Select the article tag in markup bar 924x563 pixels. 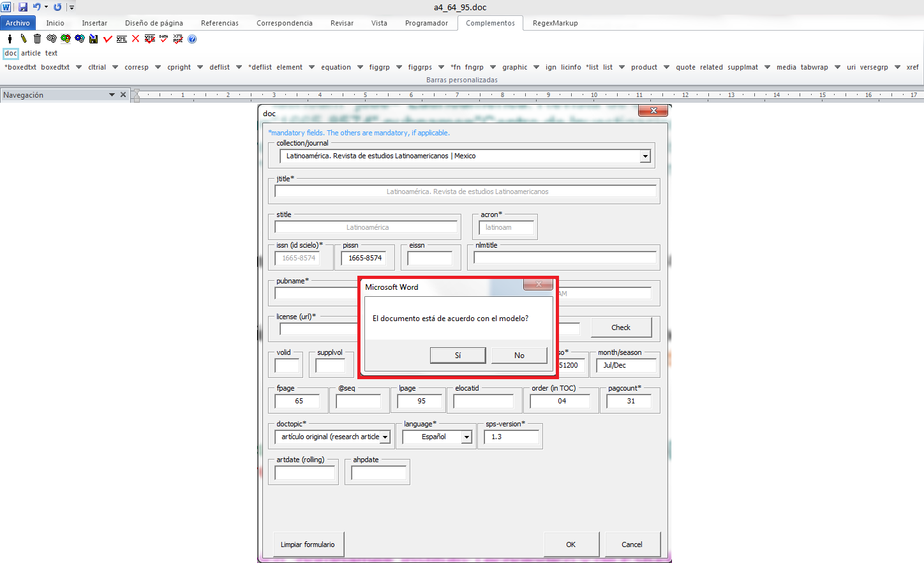point(31,53)
